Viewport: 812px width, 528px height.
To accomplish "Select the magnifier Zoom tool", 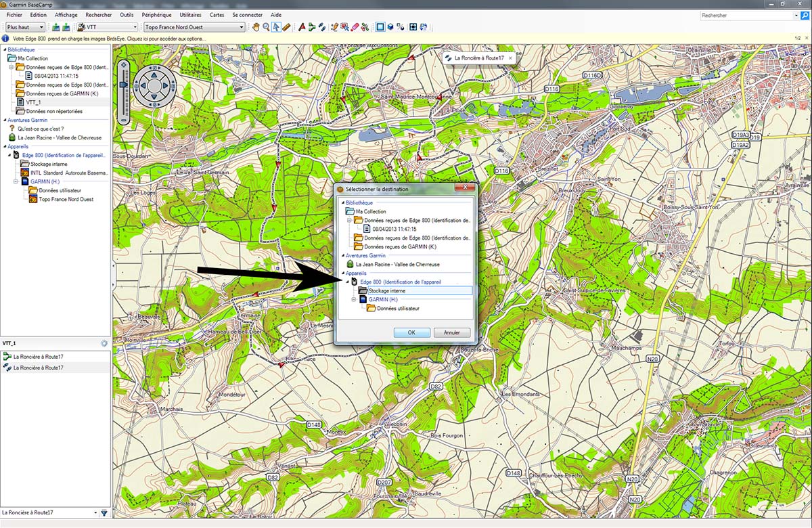I will [266, 27].
